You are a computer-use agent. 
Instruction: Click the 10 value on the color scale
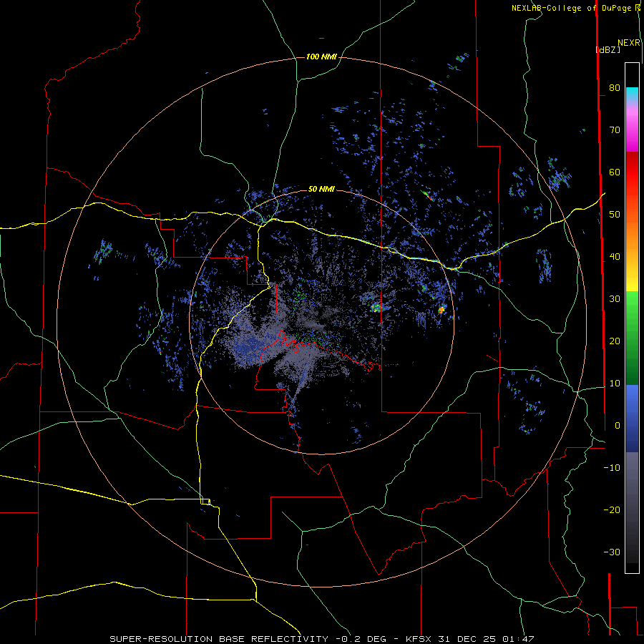tap(615, 384)
